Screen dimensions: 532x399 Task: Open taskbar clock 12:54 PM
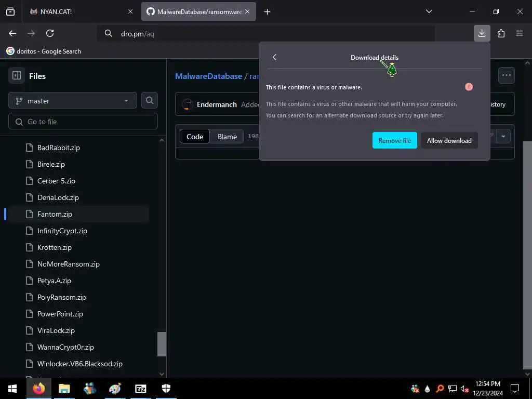[487, 389]
